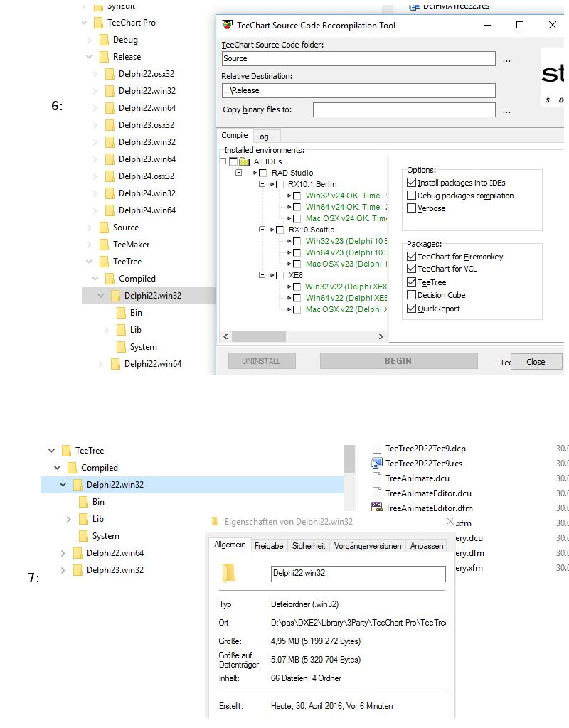The image size is (569, 728).
Task: Expand the Debug folder chevron
Action: [90, 40]
